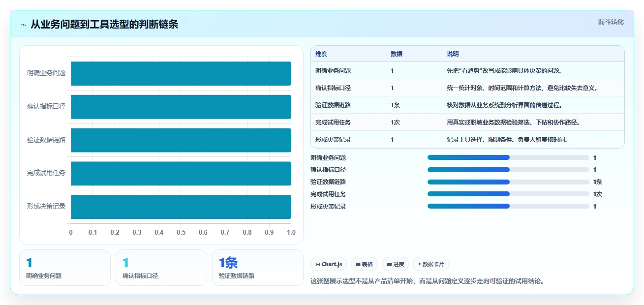
Task: Select table cell 明确业务问题
Action: tap(333, 71)
